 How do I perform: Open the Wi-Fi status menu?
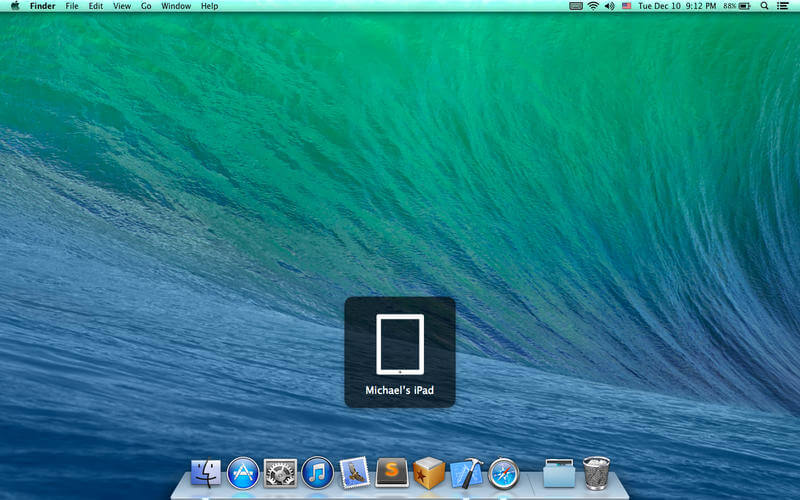(x=593, y=6)
